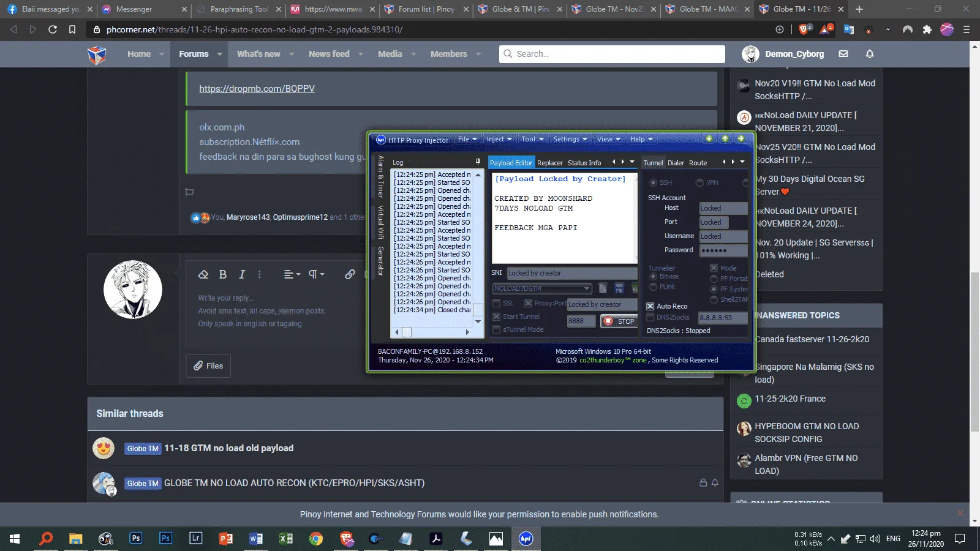Switch to the Dialer tab
Screen dimensions: 980x551
click(676, 163)
